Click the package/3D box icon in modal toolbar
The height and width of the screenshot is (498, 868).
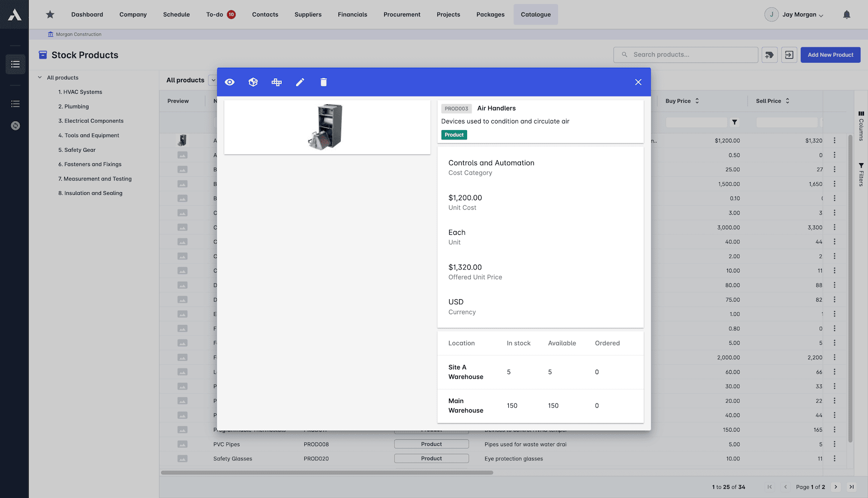tap(253, 82)
